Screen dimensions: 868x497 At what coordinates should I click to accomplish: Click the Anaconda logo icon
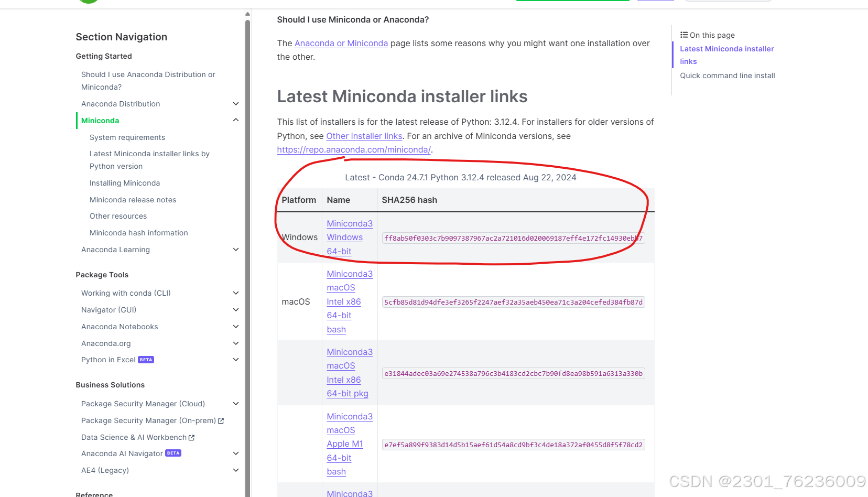tap(88, 2)
